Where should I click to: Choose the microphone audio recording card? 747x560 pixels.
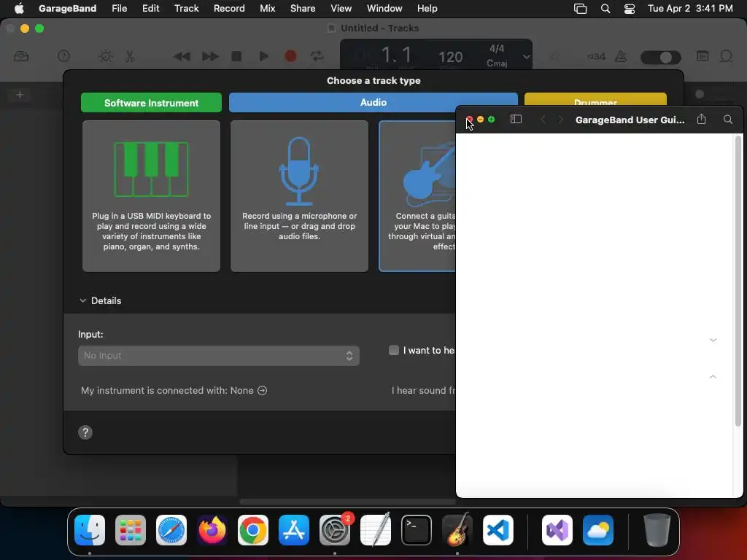point(299,195)
